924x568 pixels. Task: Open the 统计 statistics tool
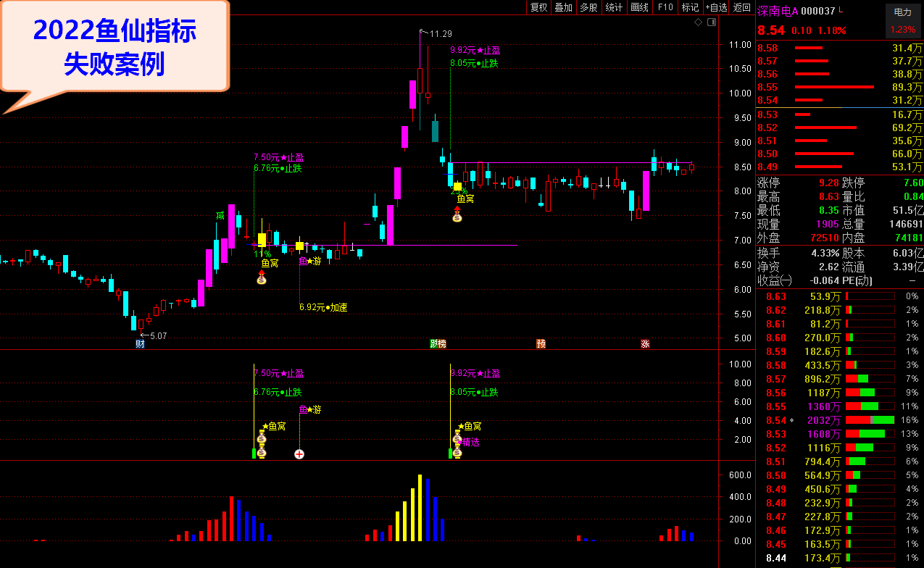(614, 7)
